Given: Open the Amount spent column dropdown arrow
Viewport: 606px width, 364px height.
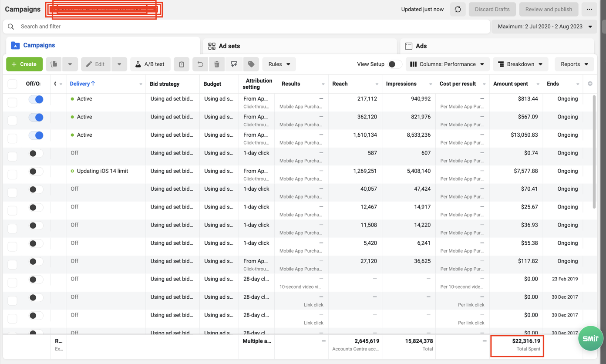Looking at the screenshot, I should [538, 84].
